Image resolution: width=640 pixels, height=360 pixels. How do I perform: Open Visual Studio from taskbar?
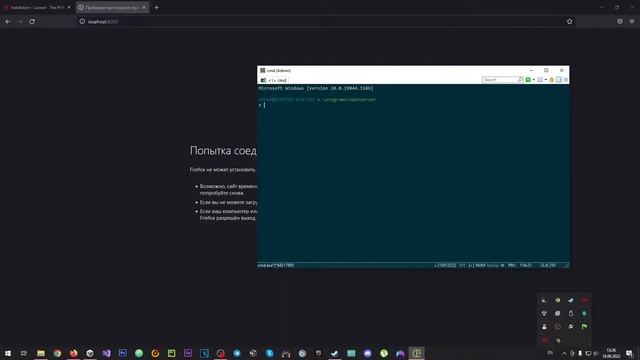pyautogui.click(x=106, y=353)
